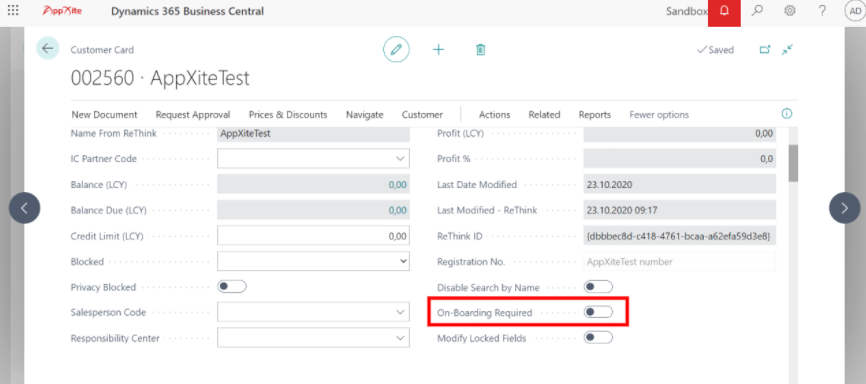The image size is (866, 384).
Task: Click the Saved status indicator
Action: pyautogui.click(x=715, y=50)
